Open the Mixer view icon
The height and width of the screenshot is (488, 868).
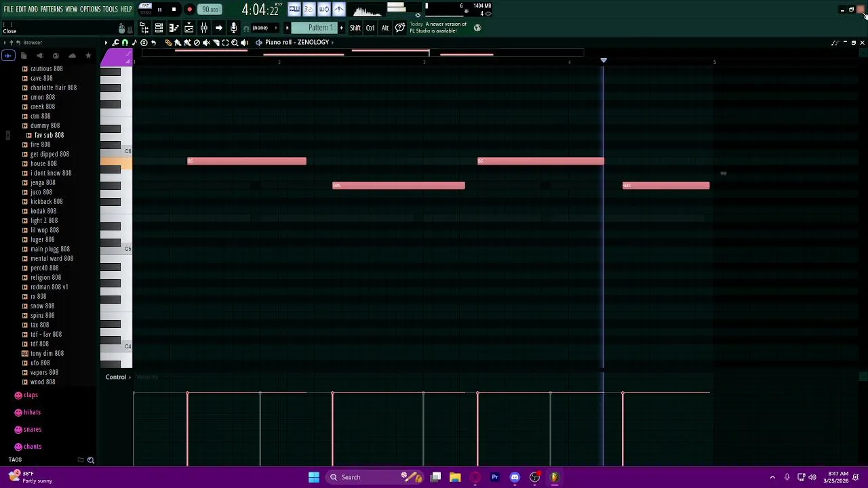pyautogui.click(x=203, y=28)
